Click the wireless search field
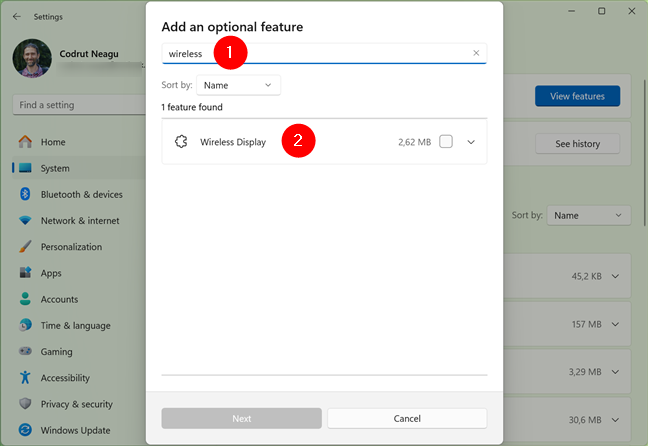Screen dimensions: 648x446 coord(324,53)
